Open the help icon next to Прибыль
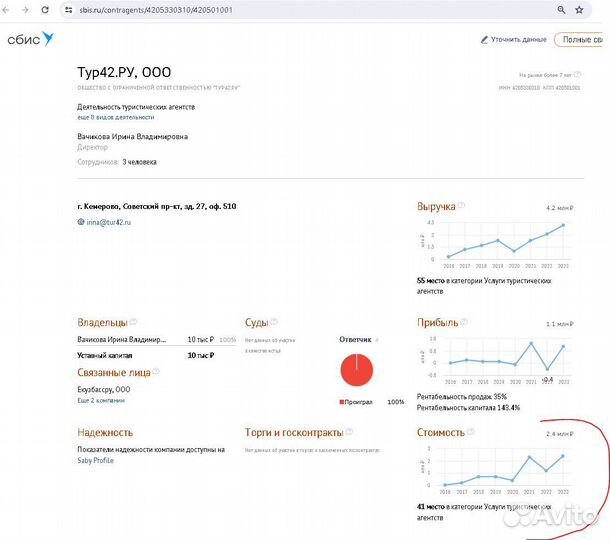The height and width of the screenshot is (540, 610). point(464,321)
